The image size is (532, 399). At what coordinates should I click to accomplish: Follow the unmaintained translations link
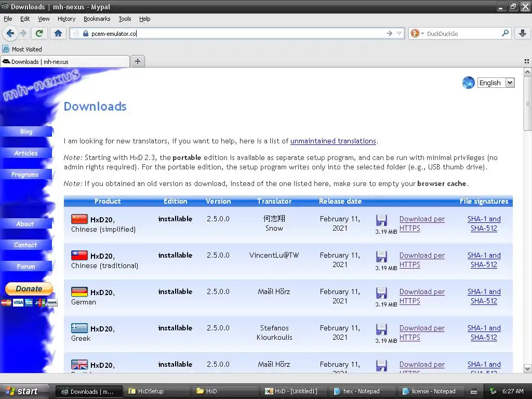coord(333,141)
